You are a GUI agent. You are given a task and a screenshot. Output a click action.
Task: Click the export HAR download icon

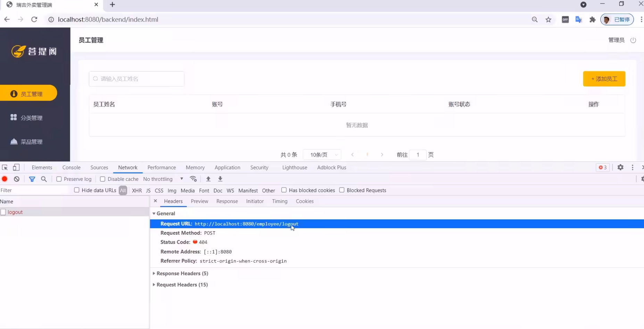pyautogui.click(x=220, y=179)
